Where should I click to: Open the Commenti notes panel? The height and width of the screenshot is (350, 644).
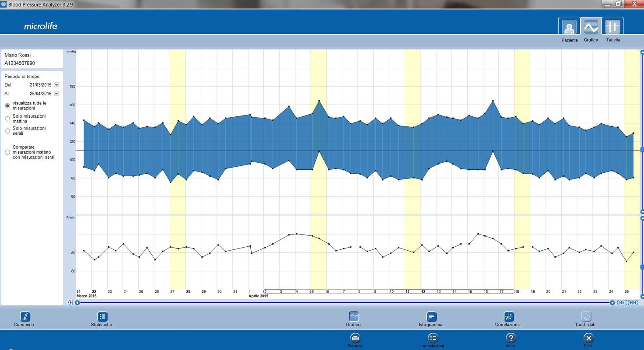click(25, 317)
